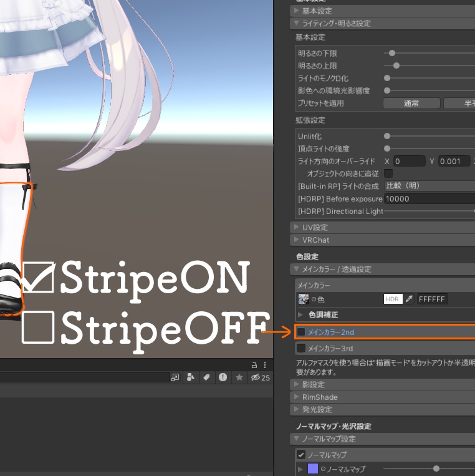Collapse the メインカラー / 透過設定 section
This screenshot has height=476, width=475.
pyautogui.click(x=296, y=269)
